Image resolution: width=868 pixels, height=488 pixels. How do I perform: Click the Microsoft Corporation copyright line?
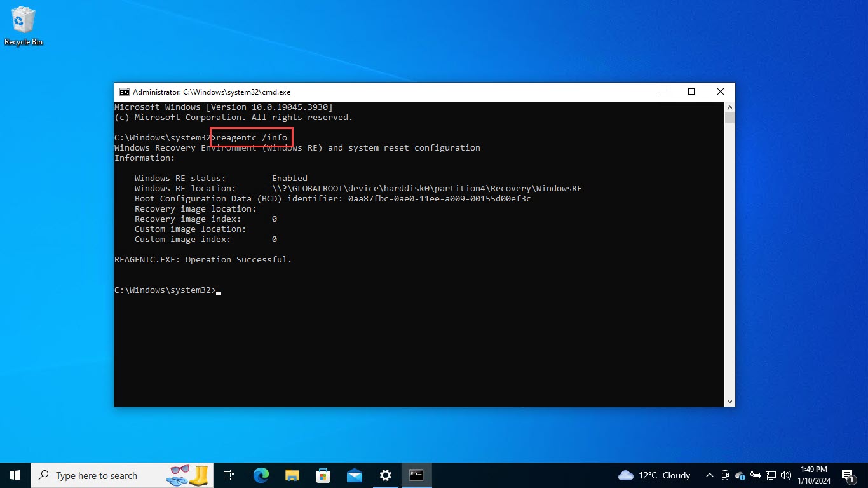pyautogui.click(x=234, y=118)
